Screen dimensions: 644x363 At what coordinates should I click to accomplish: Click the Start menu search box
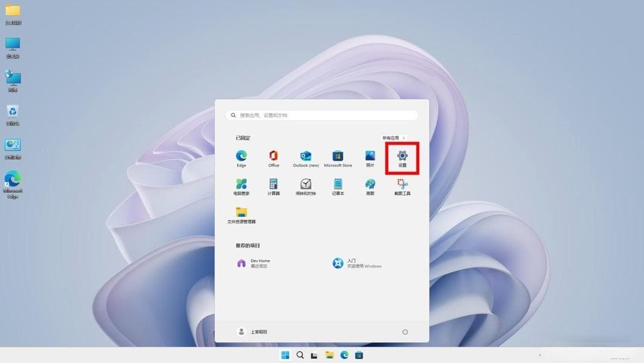point(322,115)
